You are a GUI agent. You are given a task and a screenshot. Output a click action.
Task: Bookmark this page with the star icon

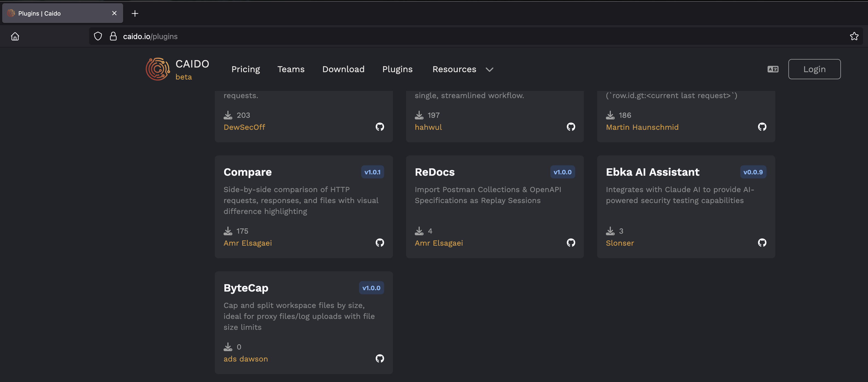(x=854, y=36)
